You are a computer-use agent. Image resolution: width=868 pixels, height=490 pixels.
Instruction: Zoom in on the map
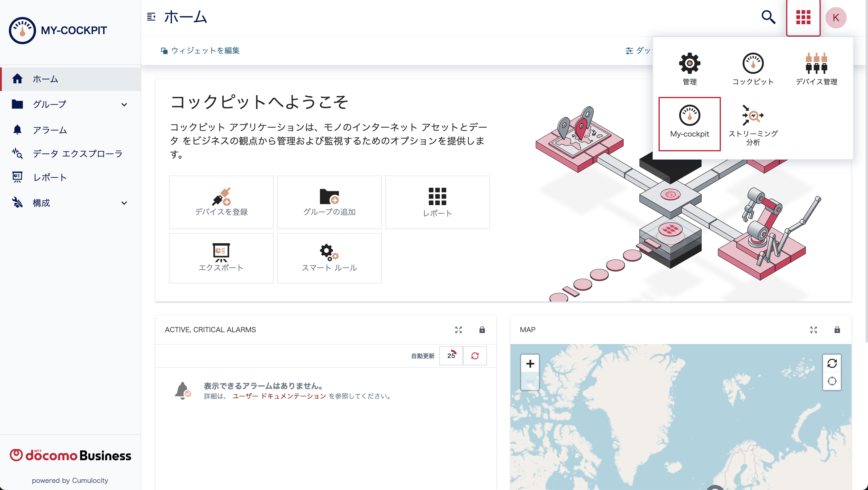[530, 364]
